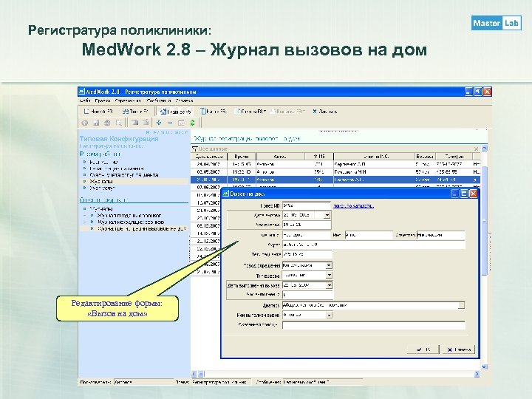This screenshot has width=532, height=399.
Task: Click the Адрес input field
Action: (x=374, y=245)
